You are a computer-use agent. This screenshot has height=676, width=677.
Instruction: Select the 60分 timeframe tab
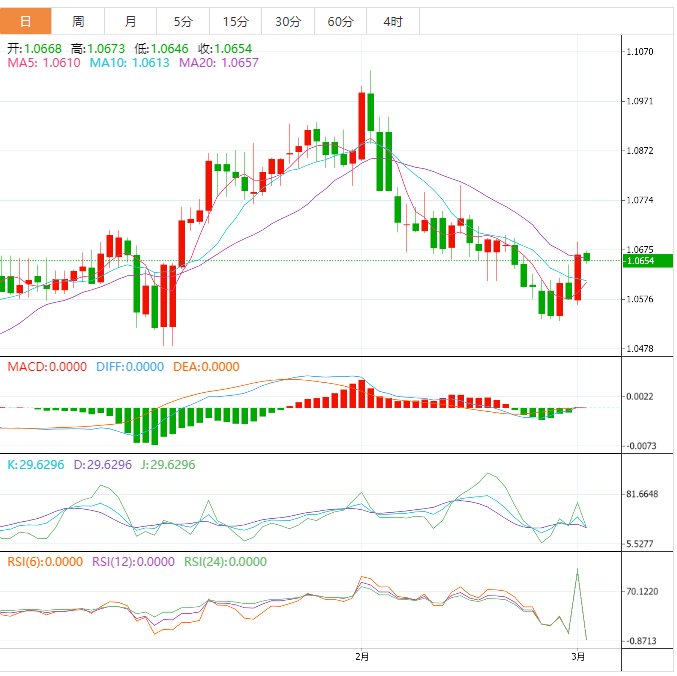pyautogui.click(x=340, y=21)
